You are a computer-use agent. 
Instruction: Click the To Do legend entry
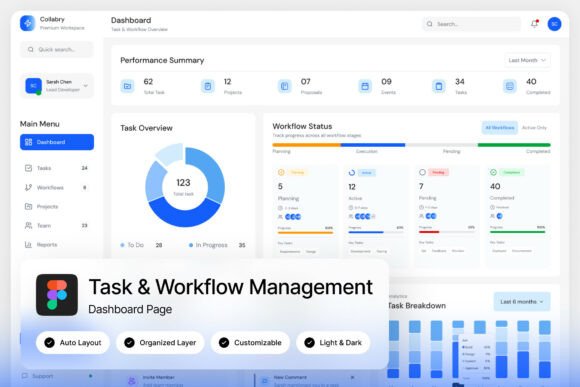142,245
